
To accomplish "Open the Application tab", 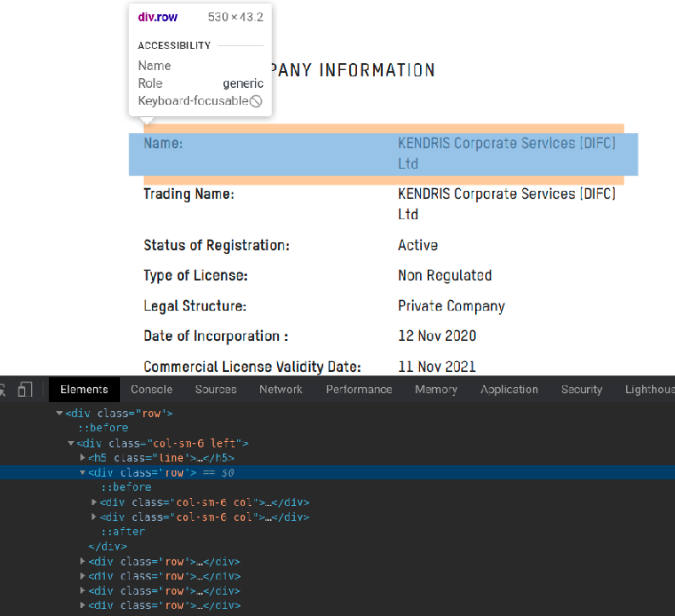I will coord(509,390).
